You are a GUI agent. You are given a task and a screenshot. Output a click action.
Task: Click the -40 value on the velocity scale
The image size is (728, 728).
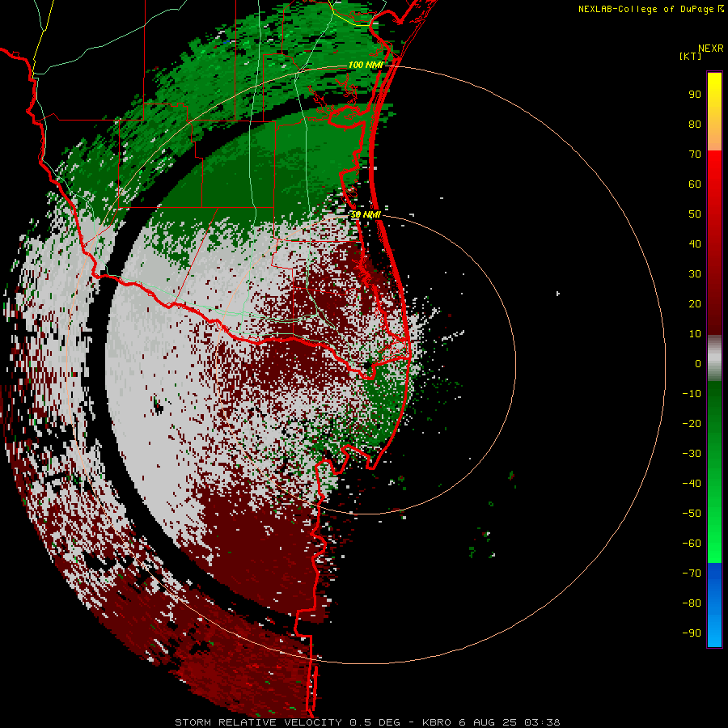[692, 484]
